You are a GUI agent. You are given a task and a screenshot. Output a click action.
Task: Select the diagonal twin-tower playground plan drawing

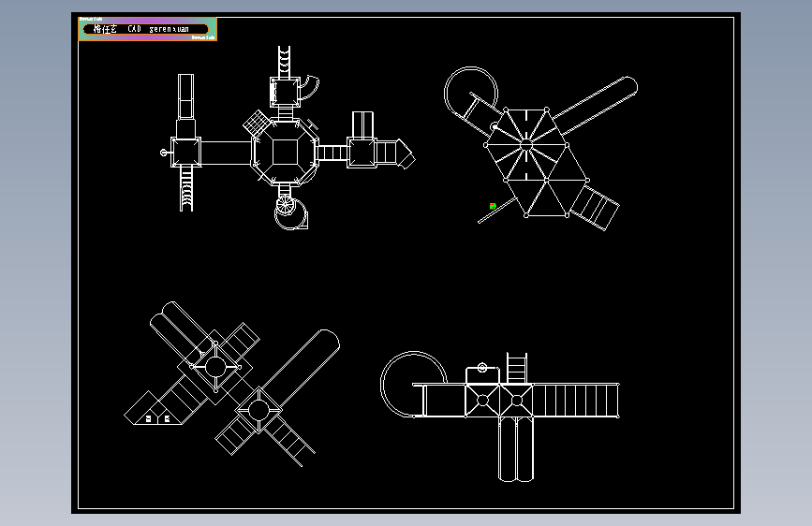click(232, 384)
